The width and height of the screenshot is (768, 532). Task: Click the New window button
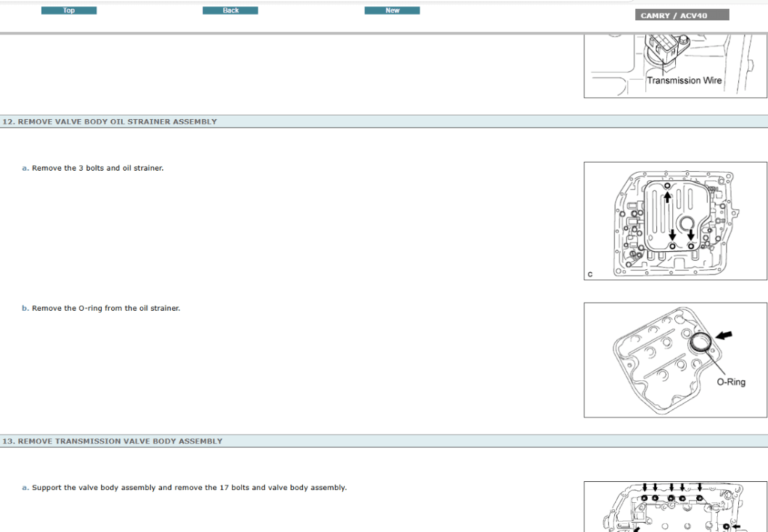(x=391, y=10)
